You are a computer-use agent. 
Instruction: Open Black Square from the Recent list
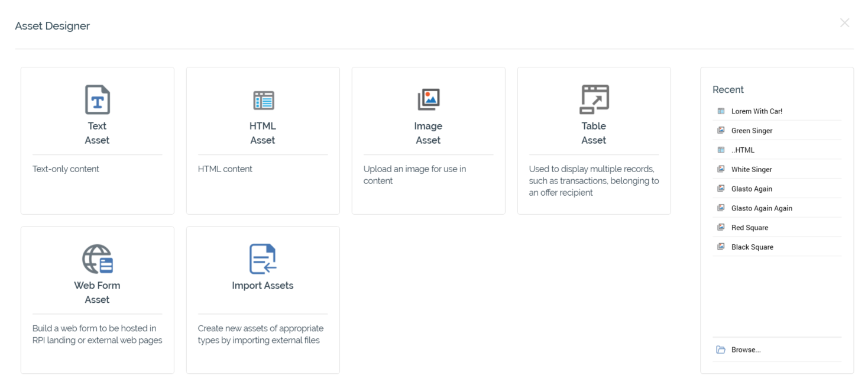(x=752, y=247)
